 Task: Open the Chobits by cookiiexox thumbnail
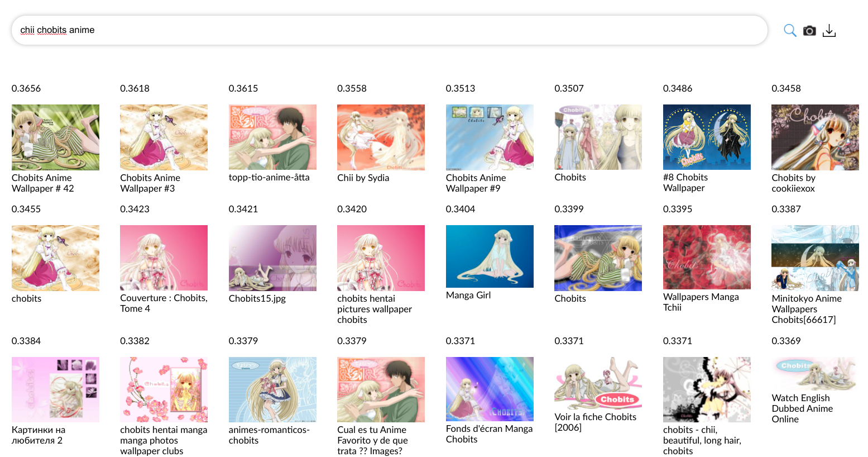click(815, 137)
